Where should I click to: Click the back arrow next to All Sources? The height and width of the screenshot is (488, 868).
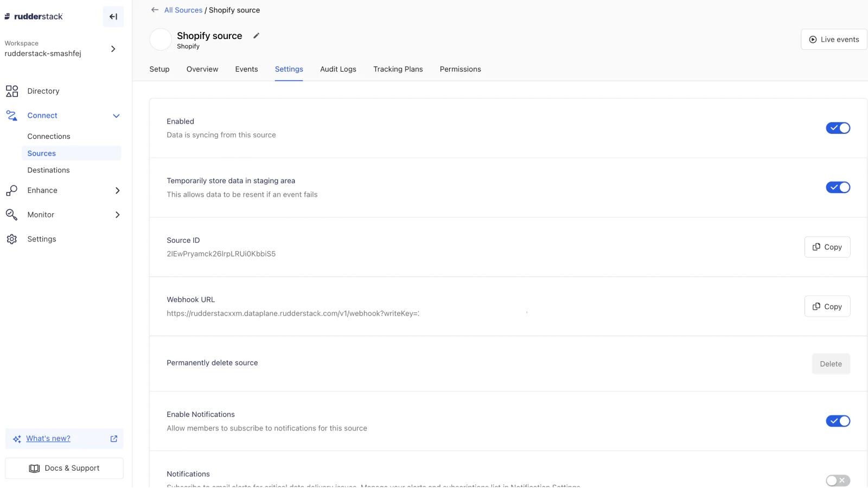(x=155, y=10)
